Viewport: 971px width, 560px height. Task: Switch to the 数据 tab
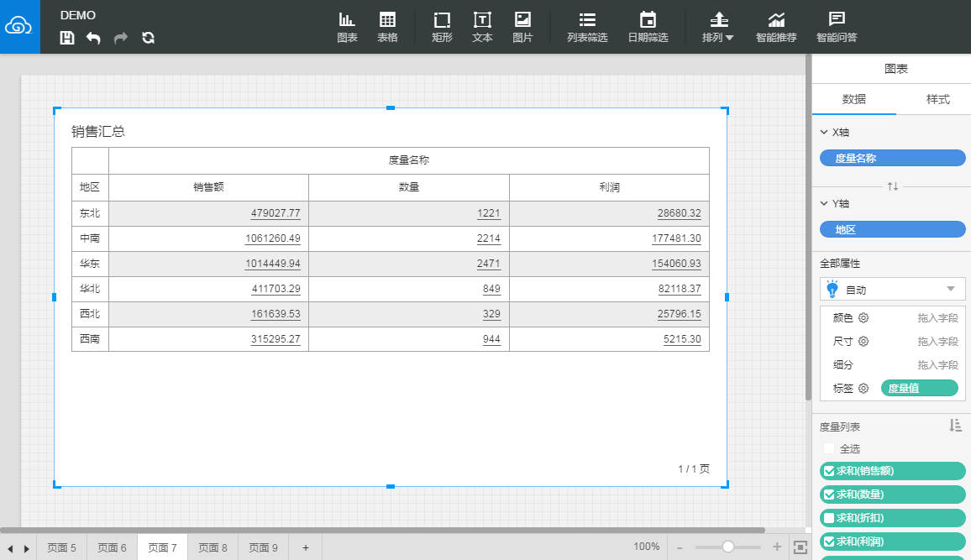pos(854,99)
